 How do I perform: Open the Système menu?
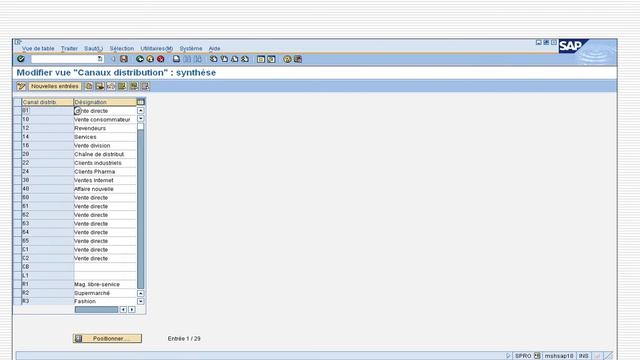(191, 49)
